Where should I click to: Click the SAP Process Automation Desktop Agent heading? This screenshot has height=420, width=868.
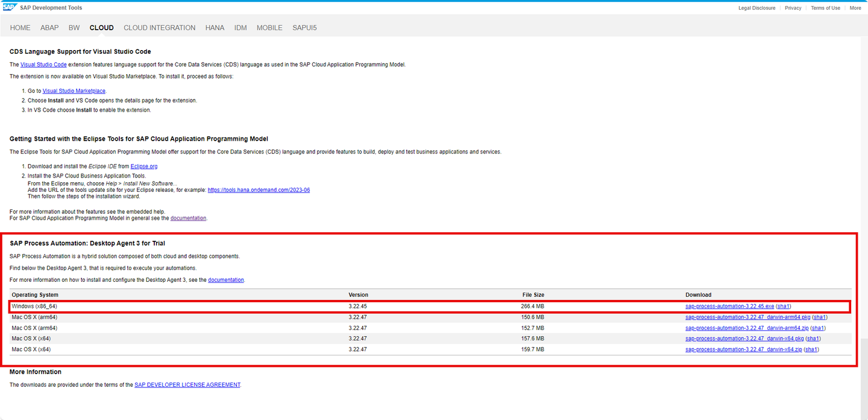coord(87,243)
